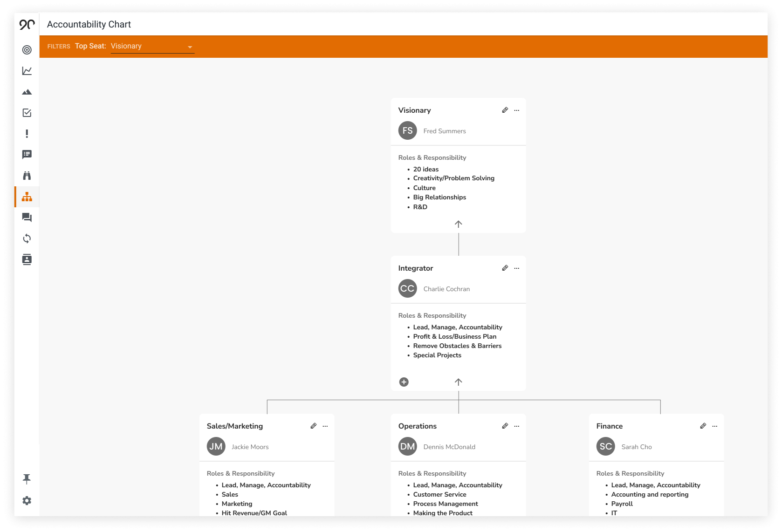Collapse the Visionary seat using up arrow

pyautogui.click(x=459, y=224)
